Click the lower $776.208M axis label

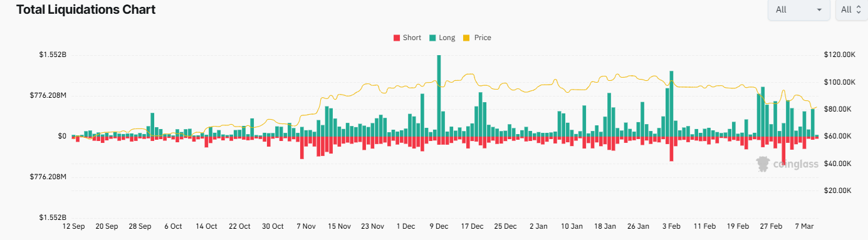[49, 177]
